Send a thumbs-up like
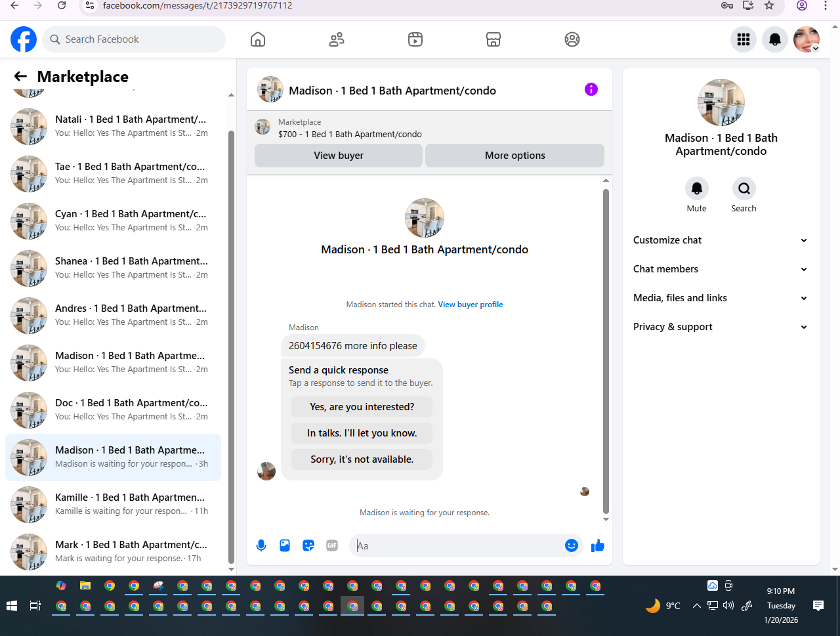 (x=598, y=545)
